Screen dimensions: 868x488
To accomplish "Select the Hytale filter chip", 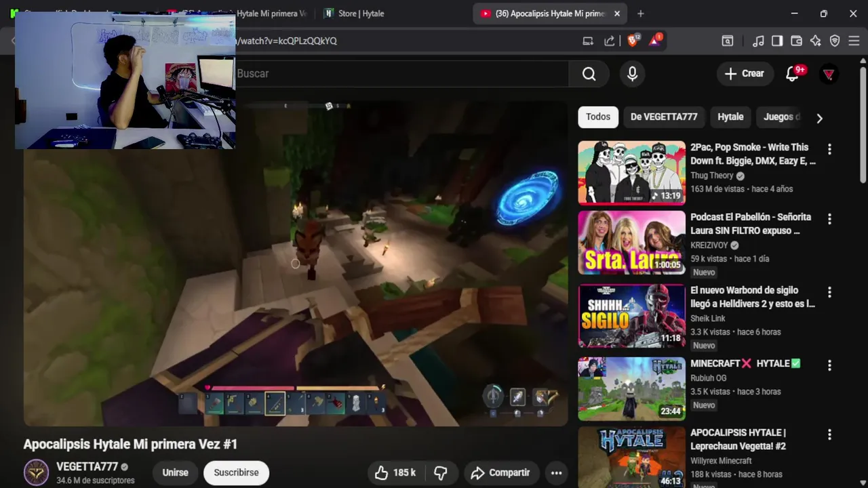I will click(730, 117).
